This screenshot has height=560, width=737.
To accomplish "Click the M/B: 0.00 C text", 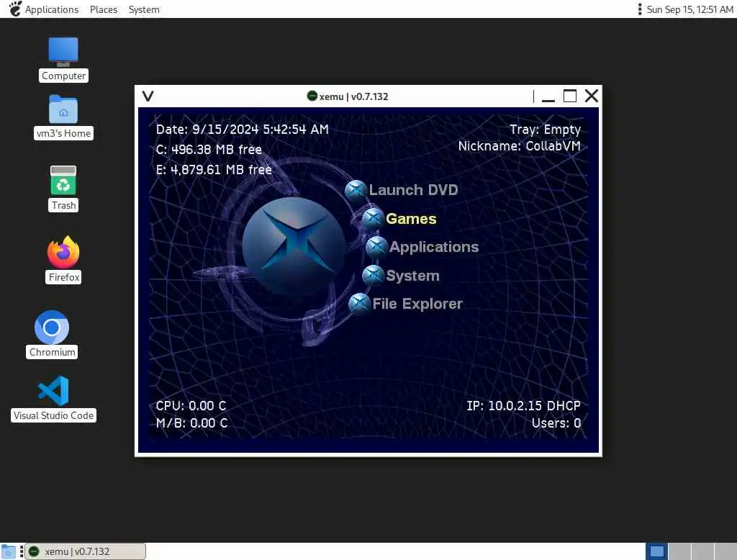I will point(191,423).
